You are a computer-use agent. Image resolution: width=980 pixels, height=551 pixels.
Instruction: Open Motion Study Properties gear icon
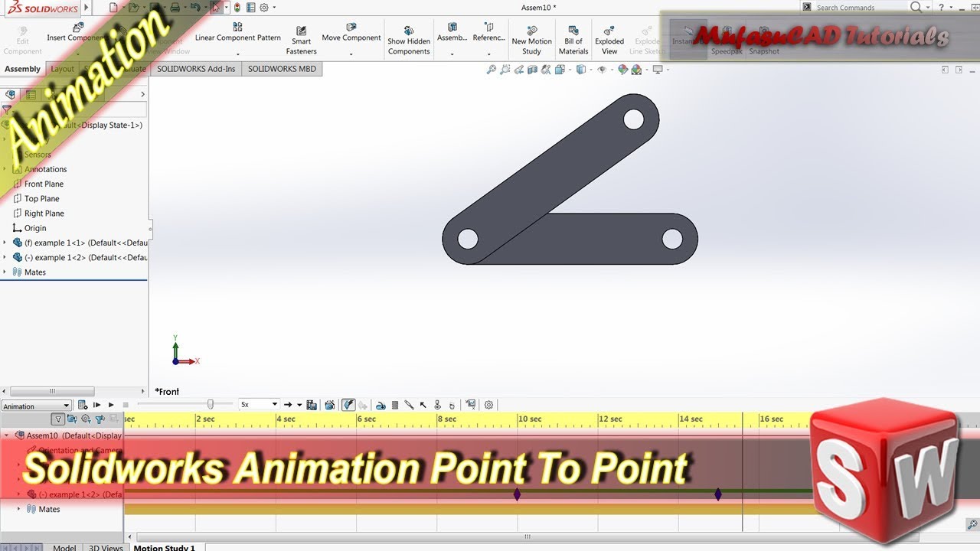(488, 405)
